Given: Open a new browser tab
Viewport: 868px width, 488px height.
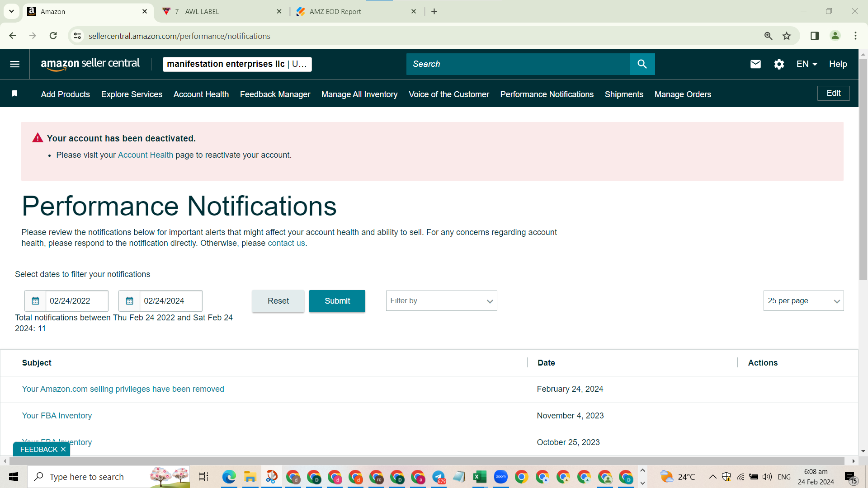Looking at the screenshot, I should [434, 11].
